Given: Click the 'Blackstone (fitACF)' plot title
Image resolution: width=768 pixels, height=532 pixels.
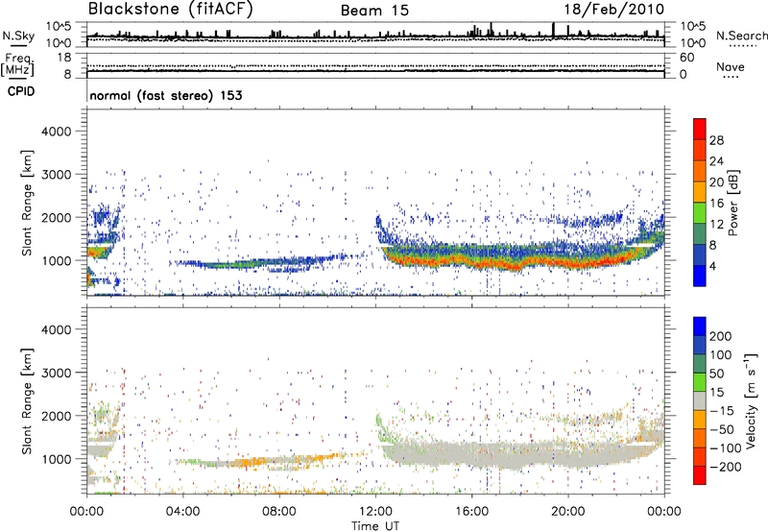Looking at the screenshot, I should pyautogui.click(x=170, y=10).
